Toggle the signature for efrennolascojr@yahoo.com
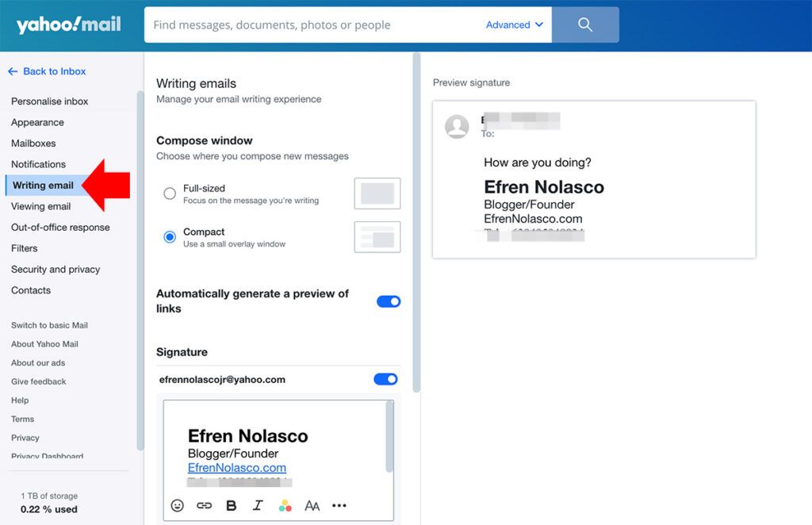The width and height of the screenshot is (812, 525). click(x=385, y=379)
